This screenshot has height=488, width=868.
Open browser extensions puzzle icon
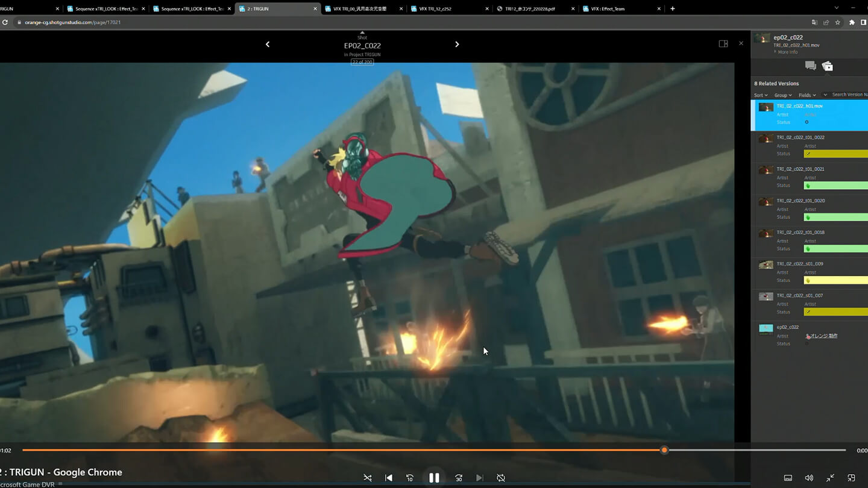coord(852,22)
